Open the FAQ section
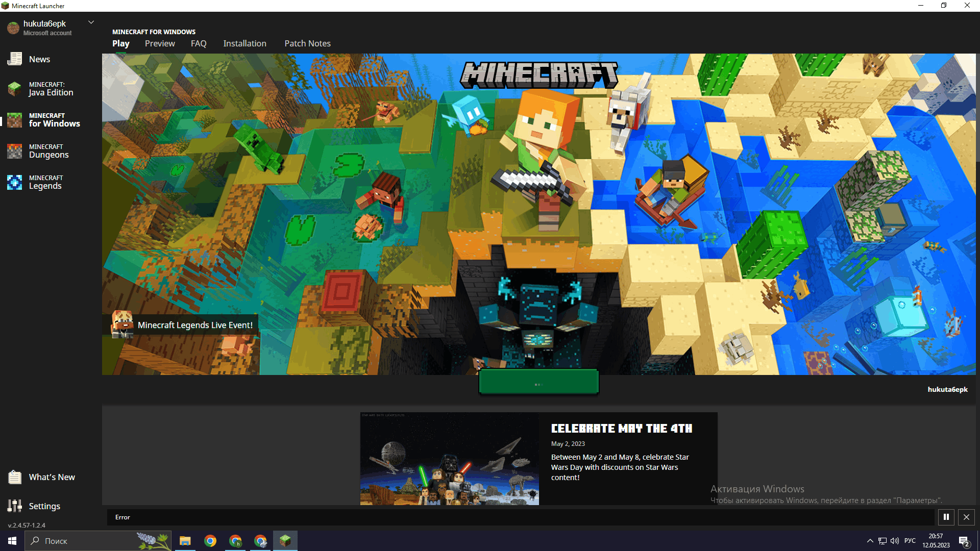The image size is (980, 551). point(198,43)
